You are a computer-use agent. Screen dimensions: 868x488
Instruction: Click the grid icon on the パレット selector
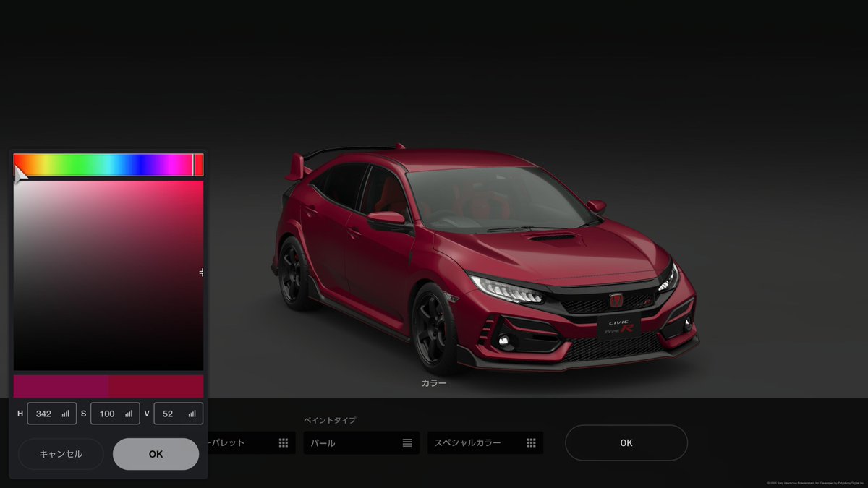(284, 442)
